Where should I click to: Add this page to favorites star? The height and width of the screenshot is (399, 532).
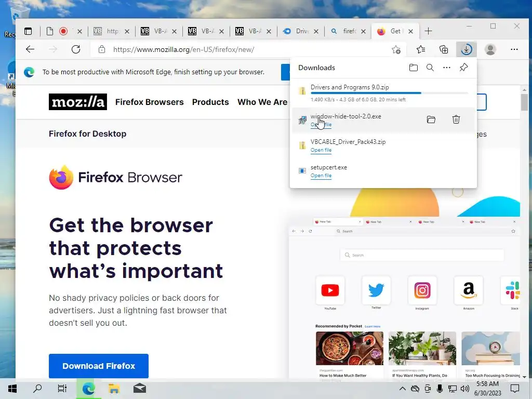pos(396,49)
